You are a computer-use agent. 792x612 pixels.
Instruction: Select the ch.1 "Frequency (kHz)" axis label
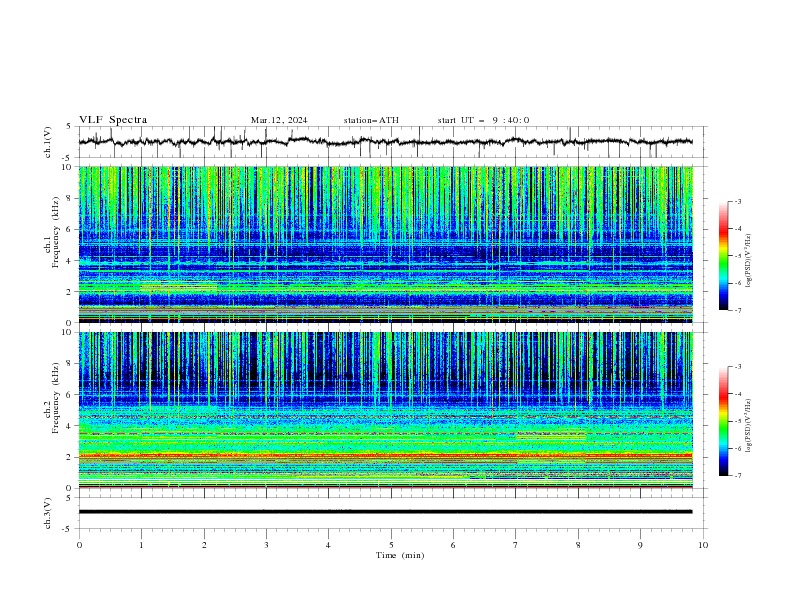point(57,232)
